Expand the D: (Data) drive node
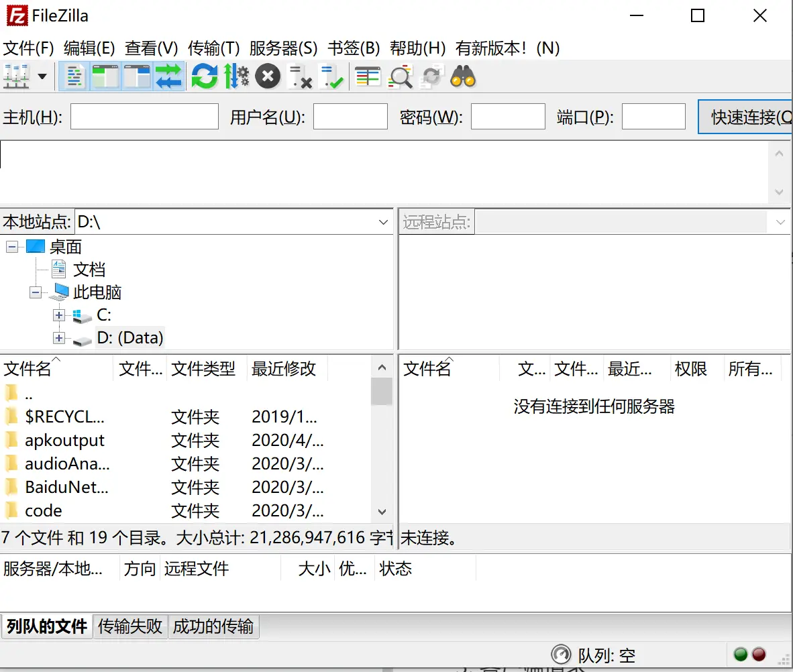Screen dimensions: 793x672 coord(59,338)
